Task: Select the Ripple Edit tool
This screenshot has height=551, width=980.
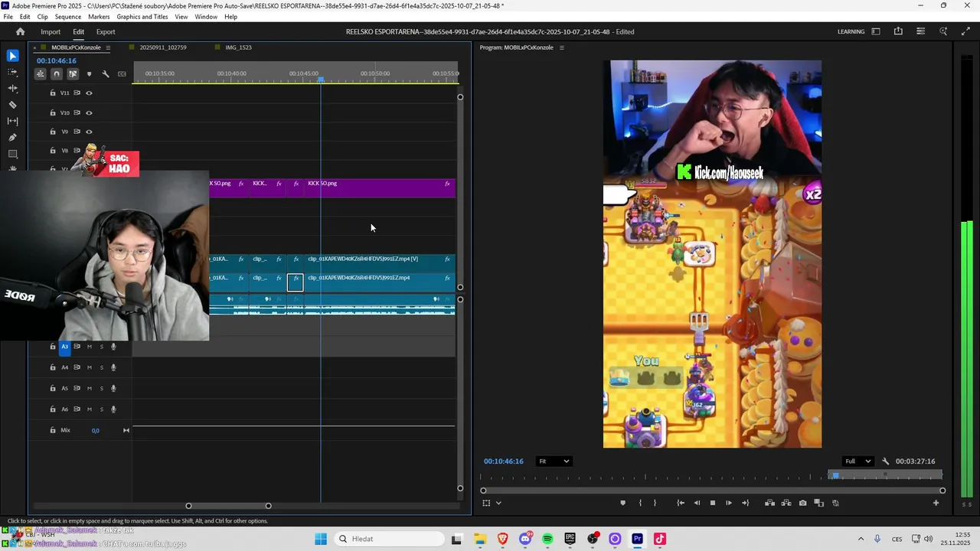Action: [x=12, y=89]
